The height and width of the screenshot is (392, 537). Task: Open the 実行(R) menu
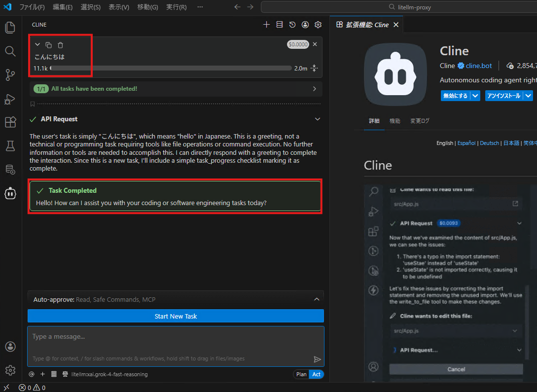click(177, 7)
